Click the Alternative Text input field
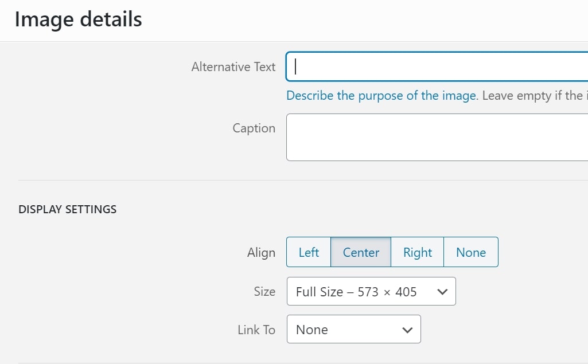Screen dimensions: 588x364 coord(436,67)
